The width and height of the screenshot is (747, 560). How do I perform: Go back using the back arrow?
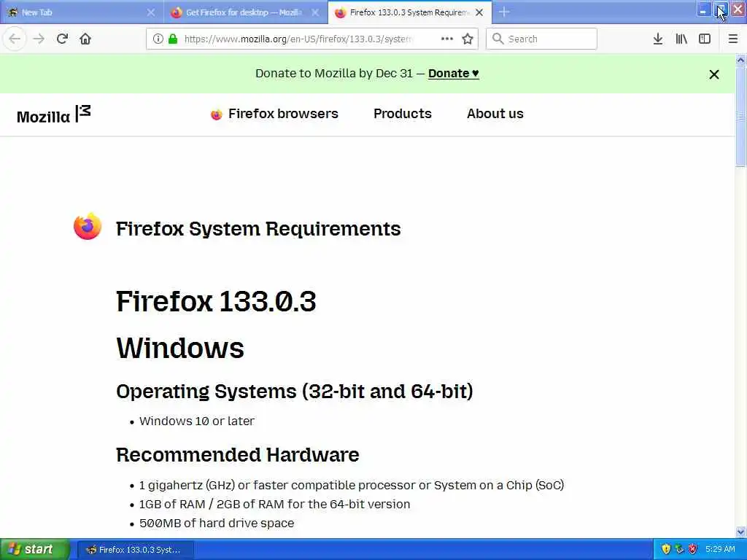[15, 39]
